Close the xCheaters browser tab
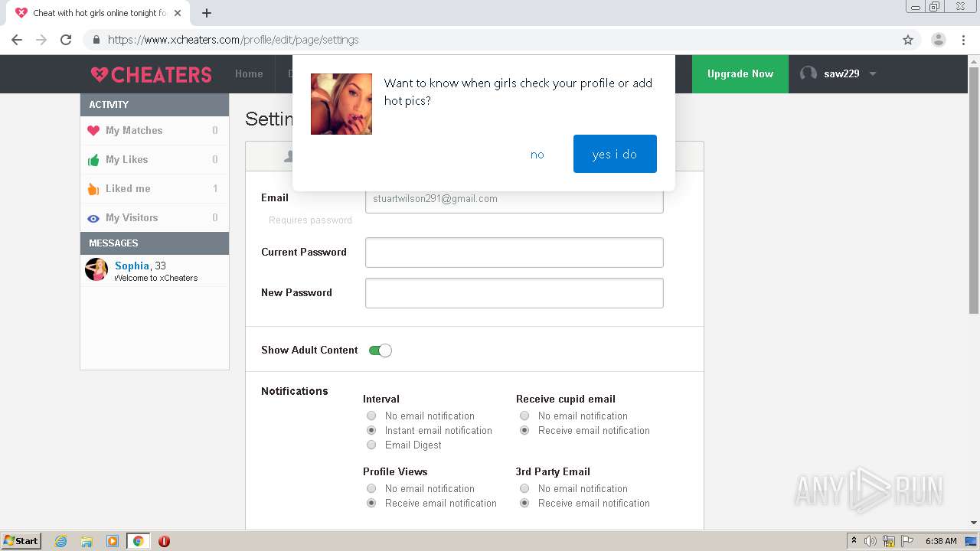 coord(178,13)
